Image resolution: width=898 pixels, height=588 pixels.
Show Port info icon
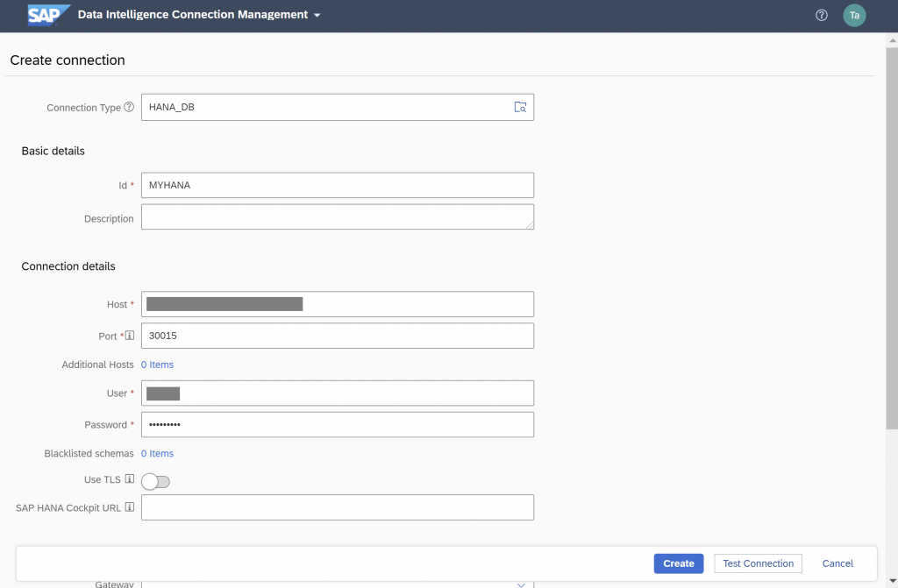(130, 336)
